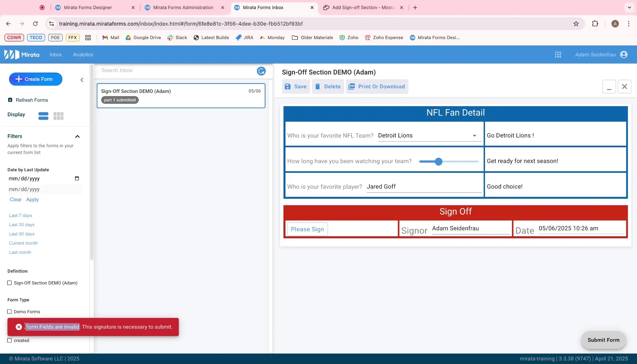Check the Demo Forms filter
This screenshot has width=637, height=364.
[10, 311]
